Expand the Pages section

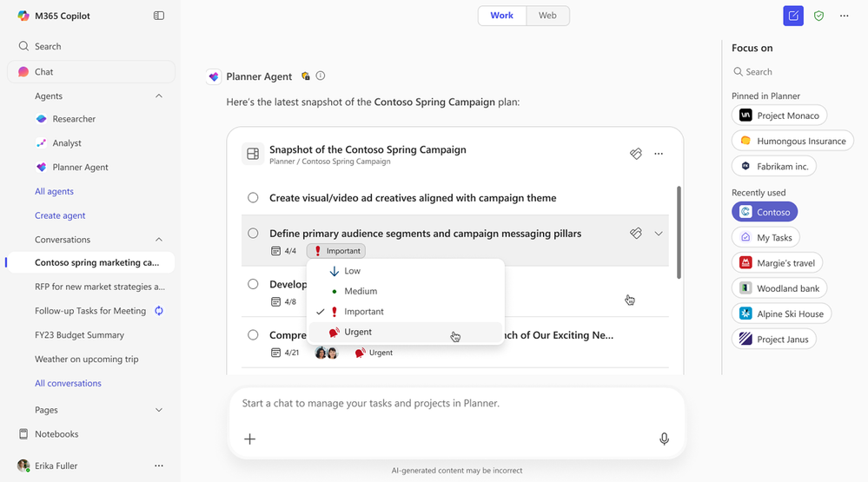pos(159,410)
